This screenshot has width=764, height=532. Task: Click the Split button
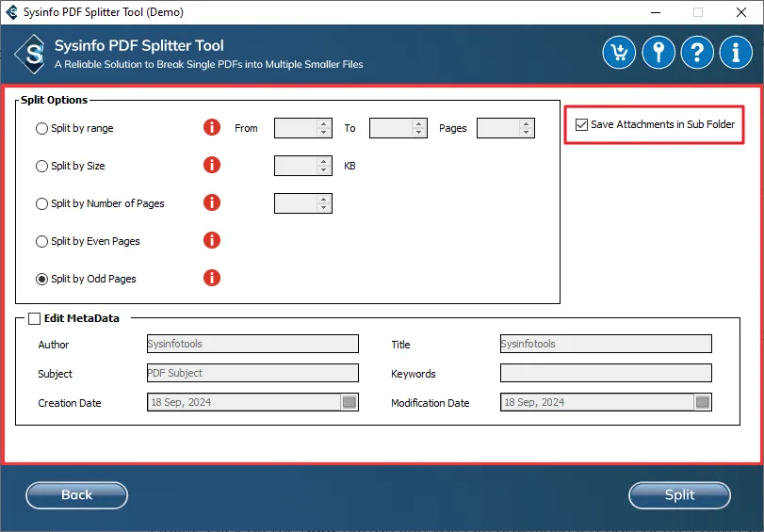tap(679, 494)
